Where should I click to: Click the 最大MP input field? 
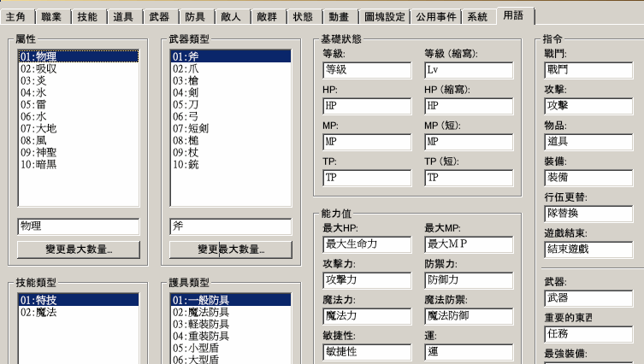469,244
